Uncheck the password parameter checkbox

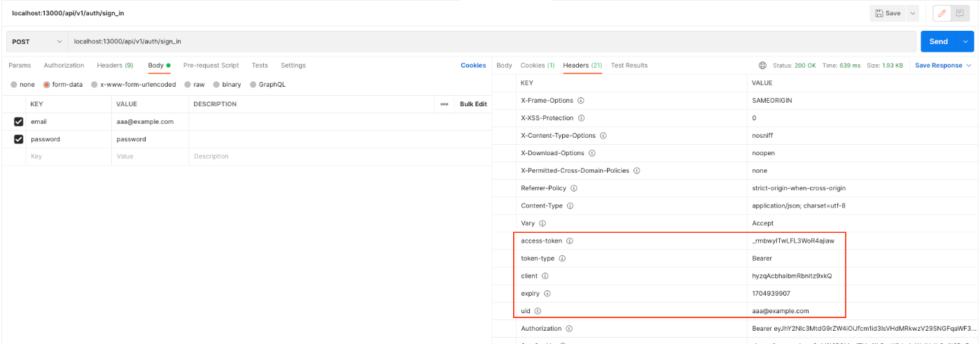(19, 139)
